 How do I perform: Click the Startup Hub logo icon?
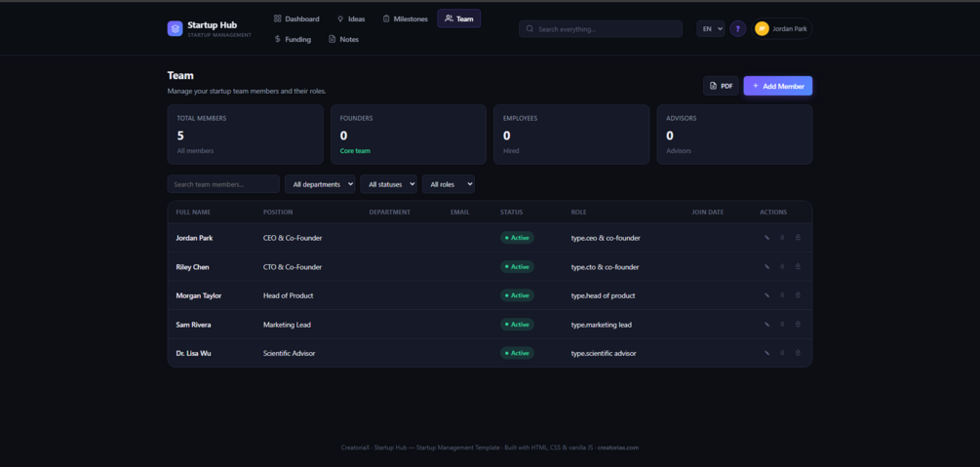pos(175,28)
